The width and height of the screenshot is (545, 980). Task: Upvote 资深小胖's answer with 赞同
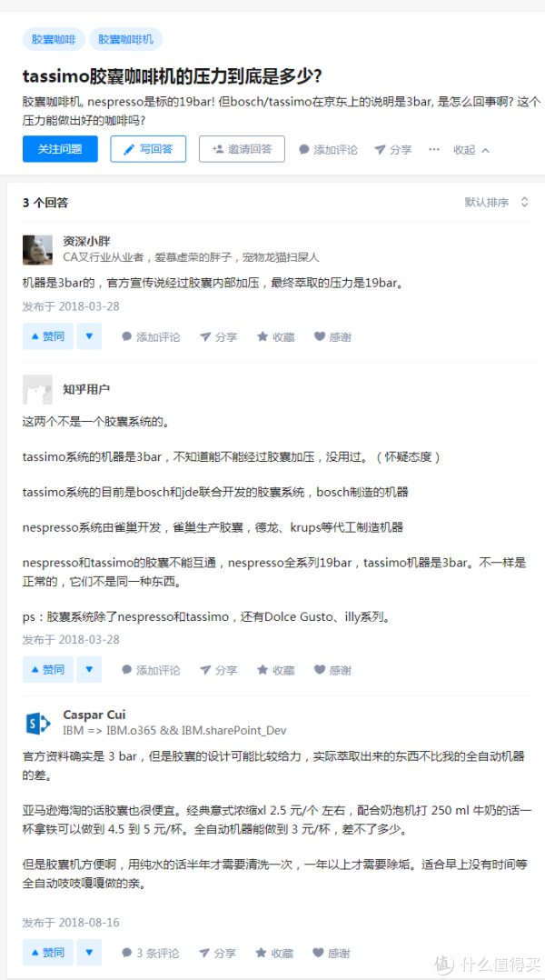(48, 336)
